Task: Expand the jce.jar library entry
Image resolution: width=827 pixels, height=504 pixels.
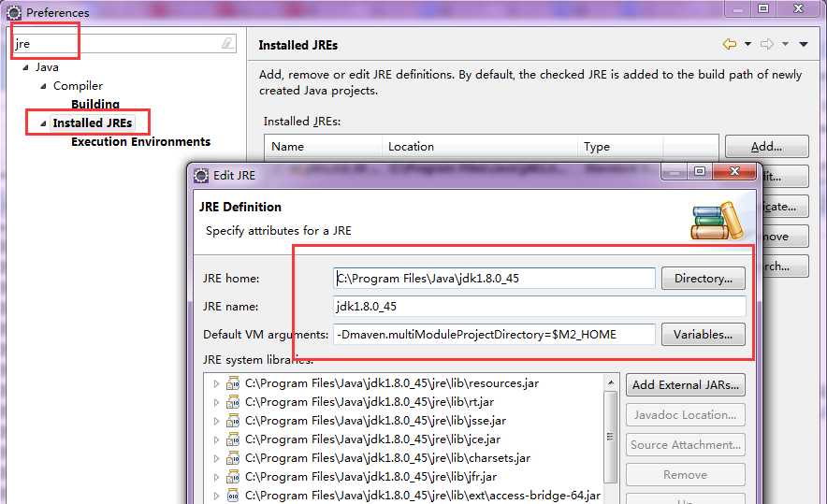Action: coord(216,439)
